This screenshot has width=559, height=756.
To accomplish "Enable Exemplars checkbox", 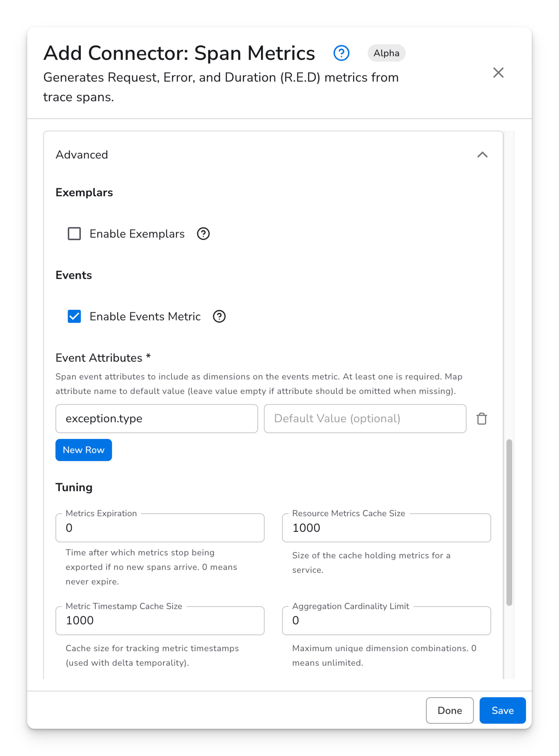I will pyautogui.click(x=74, y=234).
